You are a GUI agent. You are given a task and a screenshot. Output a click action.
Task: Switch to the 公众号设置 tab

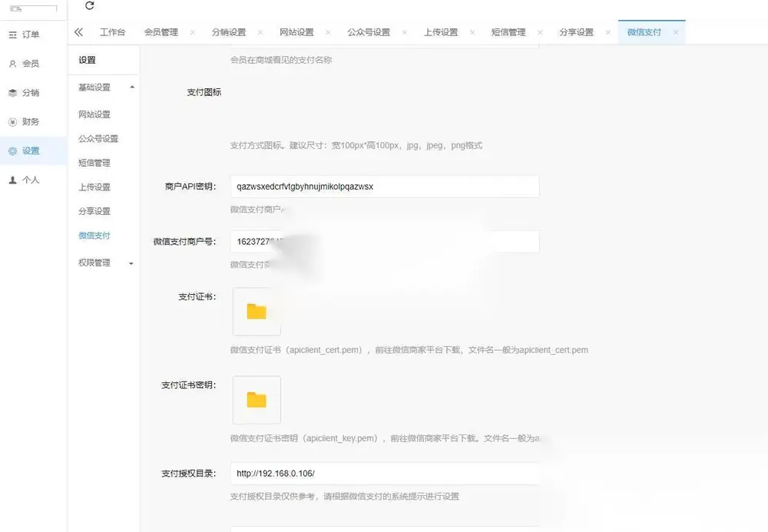369,32
